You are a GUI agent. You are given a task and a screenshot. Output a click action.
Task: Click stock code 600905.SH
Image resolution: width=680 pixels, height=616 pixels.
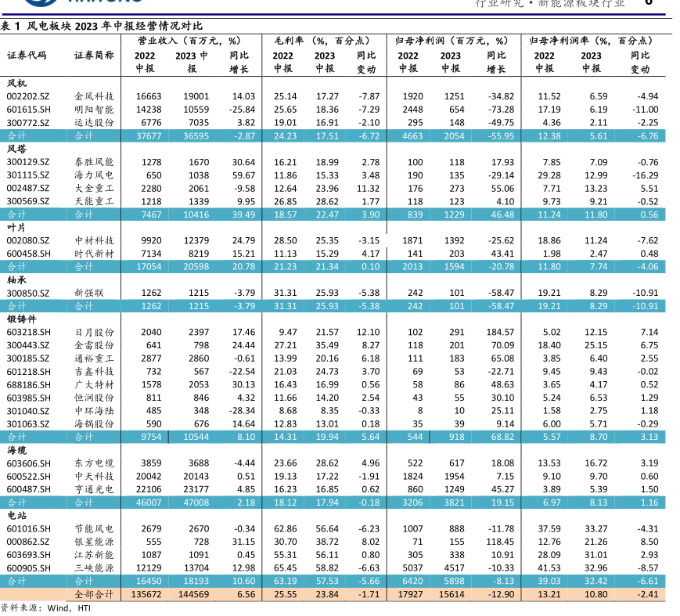[x=29, y=567]
